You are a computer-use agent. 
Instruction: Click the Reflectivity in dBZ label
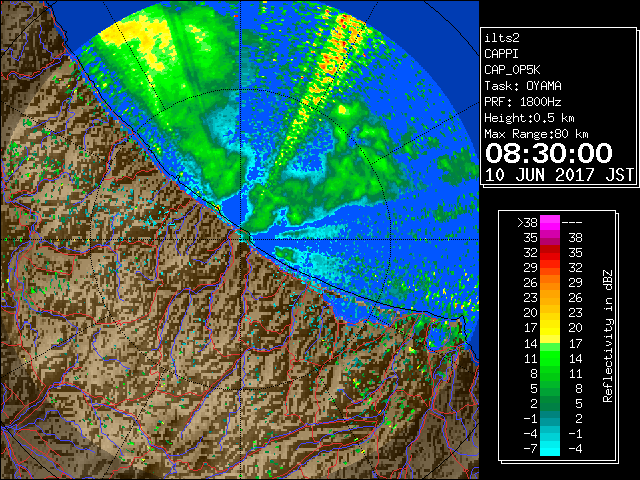[608, 336]
